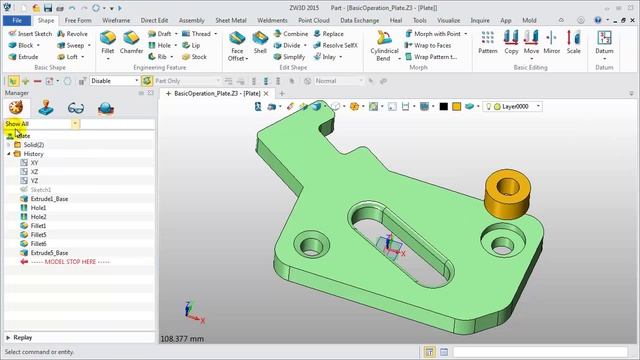The image size is (640, 360).
Task: Select the XY datum plane
Action: [34, 163]
